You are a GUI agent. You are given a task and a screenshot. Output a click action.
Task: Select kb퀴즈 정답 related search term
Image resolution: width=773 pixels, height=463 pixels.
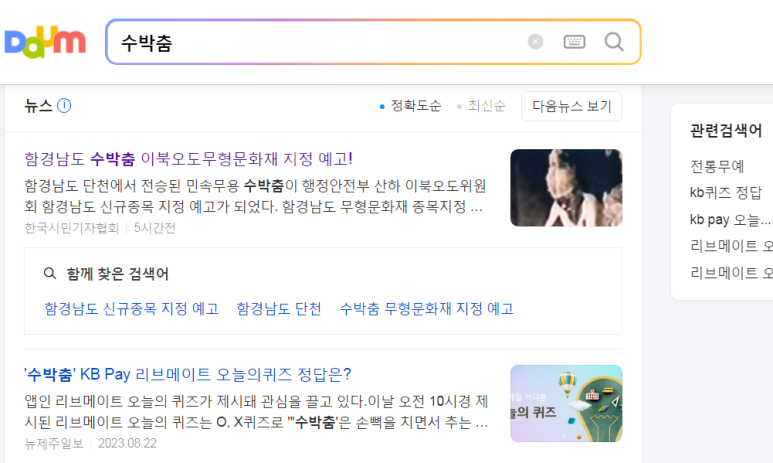(726, 192)
